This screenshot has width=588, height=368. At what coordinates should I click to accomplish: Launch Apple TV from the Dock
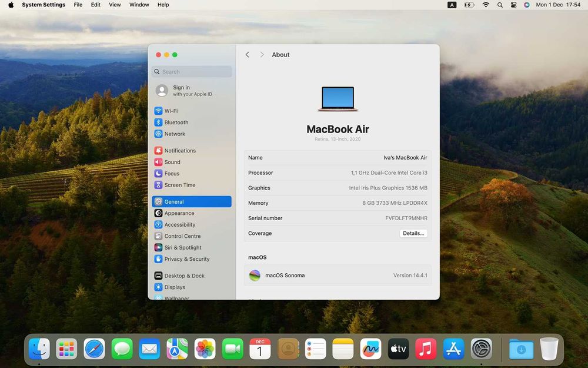tap(398, 349)
